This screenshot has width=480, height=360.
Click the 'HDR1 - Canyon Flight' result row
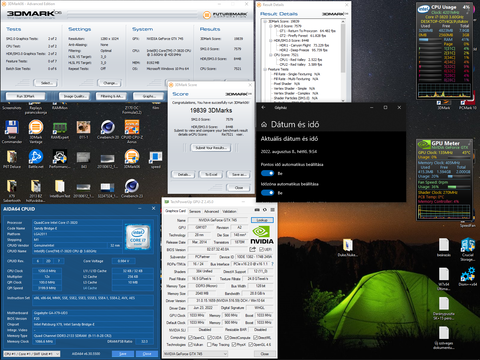click(304, 45)
